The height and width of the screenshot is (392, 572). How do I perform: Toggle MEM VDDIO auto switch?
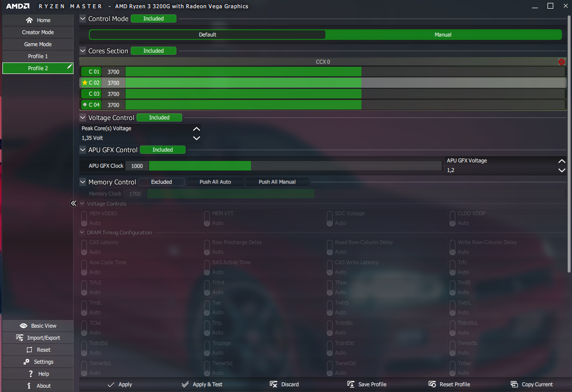(84, 218)
